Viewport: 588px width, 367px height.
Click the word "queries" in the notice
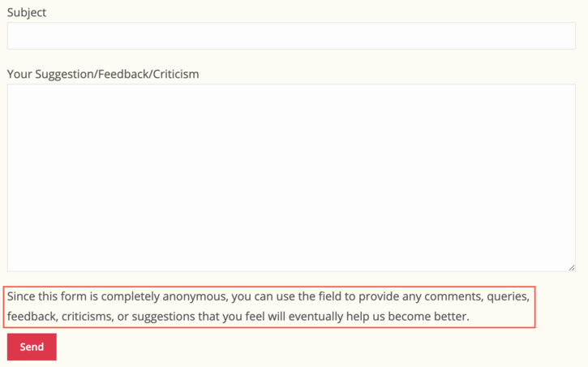click(508, 297)
